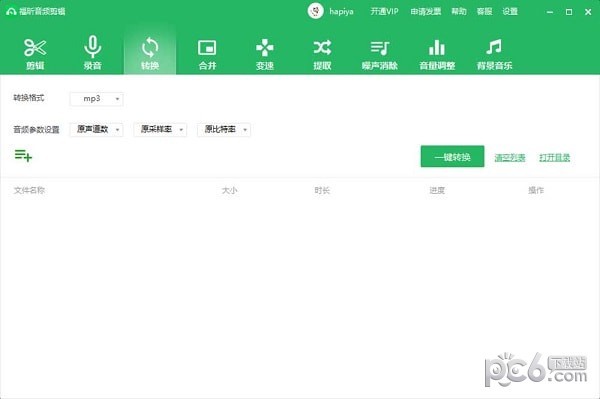
Task: Open the 原比特率 bitrate dropdown
Action: [224, 129]
